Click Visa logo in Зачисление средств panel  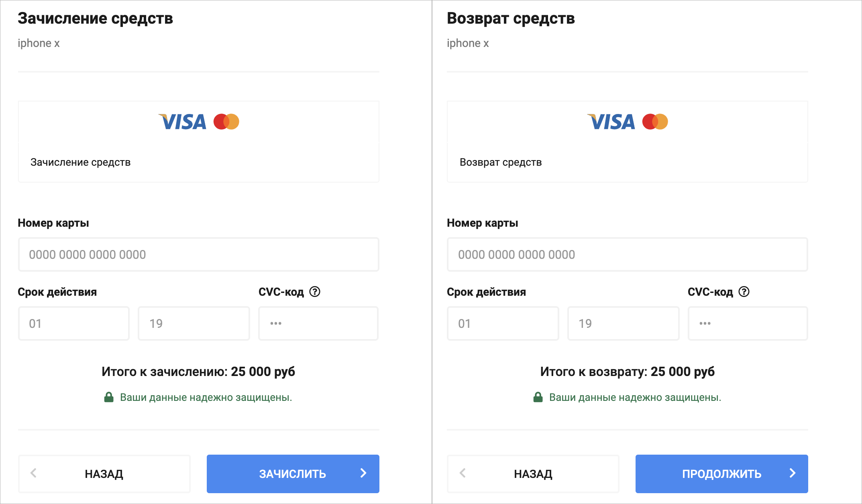[x=183, y=122]
